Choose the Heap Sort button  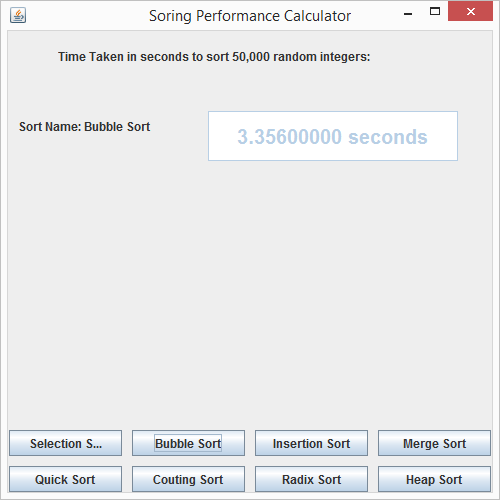[x=434, y=479]
